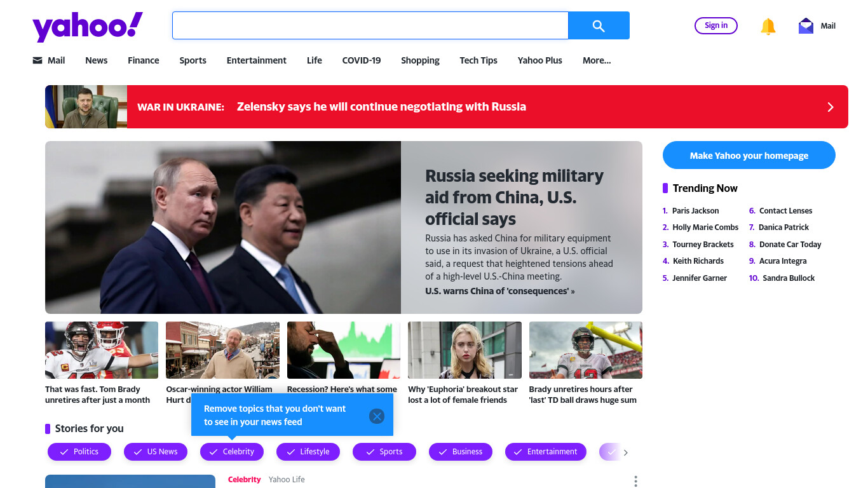Open trending topic Contact Lenses

click(x=785, y=210)
